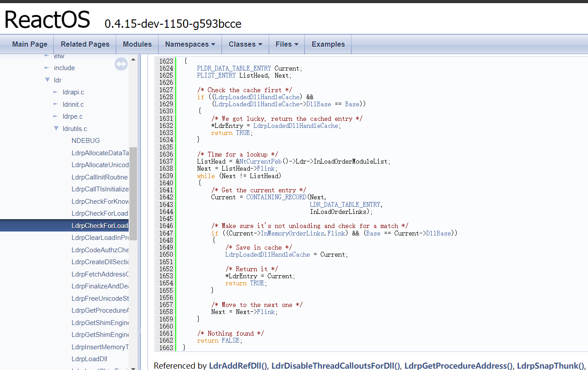Select LdrpInsertMemoryT… tree entry
Screen dimensions: 588x370
coord(100,347)
